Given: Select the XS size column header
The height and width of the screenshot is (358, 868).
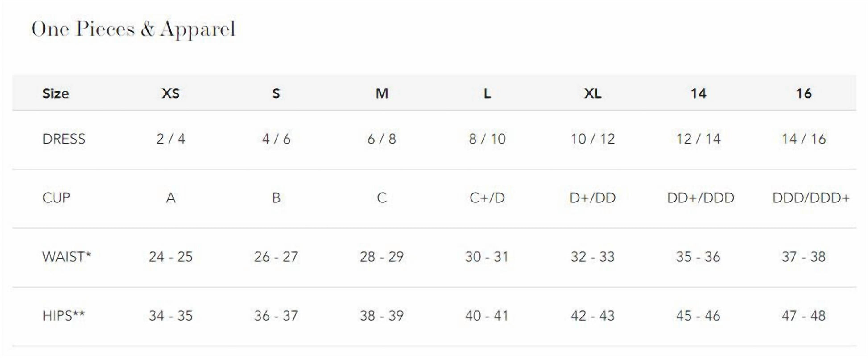Looking at the screenshot, I should point(170,93).
